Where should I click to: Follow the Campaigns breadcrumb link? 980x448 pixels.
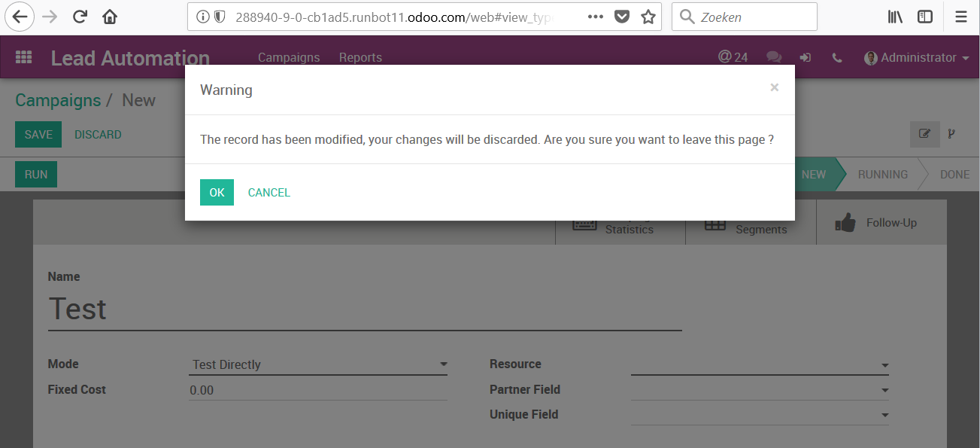click(58, 100)
